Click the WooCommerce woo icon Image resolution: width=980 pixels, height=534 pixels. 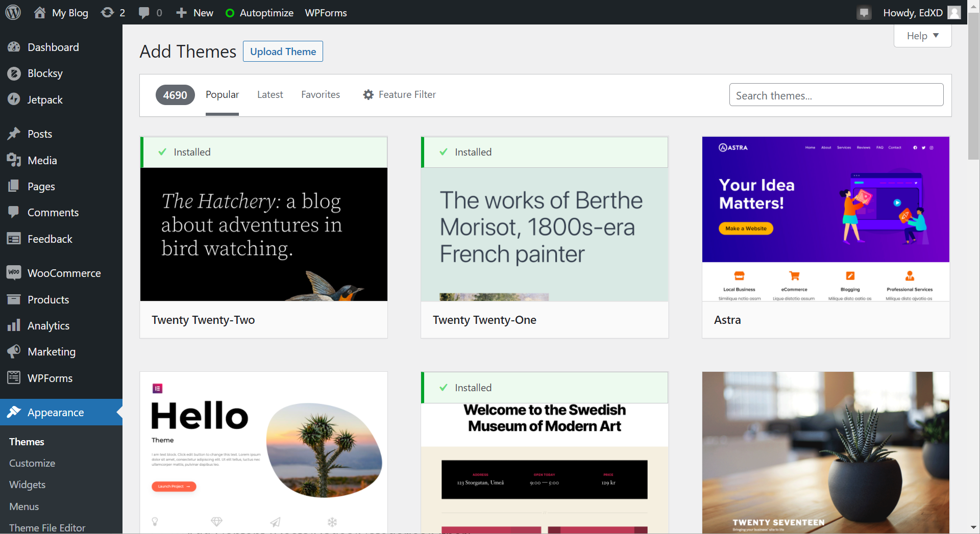[x=14, y=273]
